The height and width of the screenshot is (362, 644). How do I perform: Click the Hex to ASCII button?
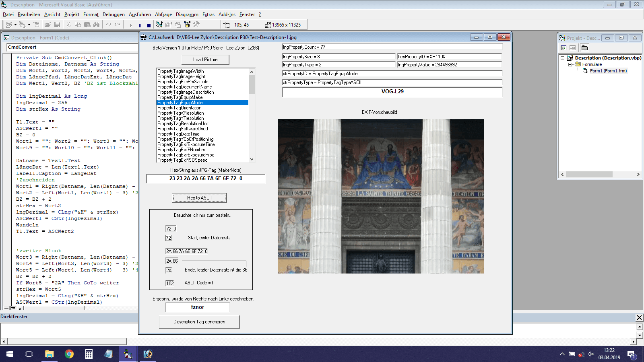tap(199, 198)
